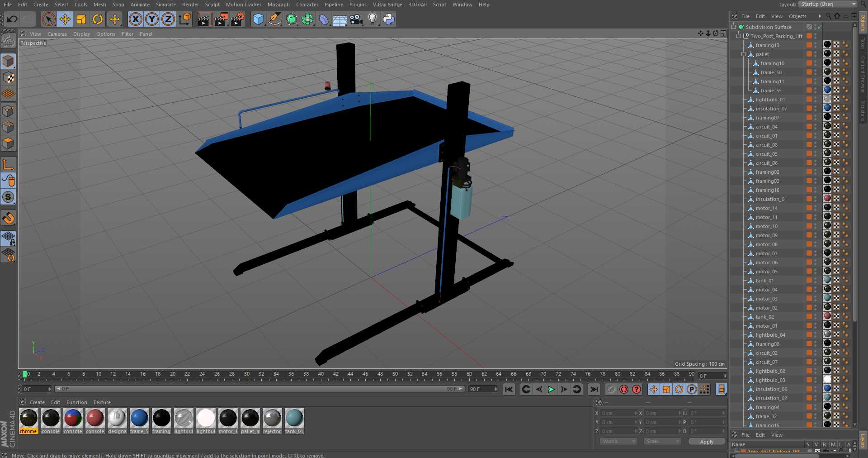Image resolution: width=868 pixels, height=458 pixels.
Task: Click the timeline at frame 40
Action: (x=321, y=375)
